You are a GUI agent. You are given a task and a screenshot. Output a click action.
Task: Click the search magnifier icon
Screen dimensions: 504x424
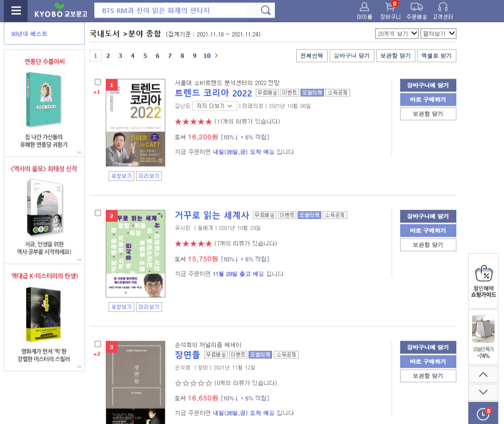coord(265,10)
